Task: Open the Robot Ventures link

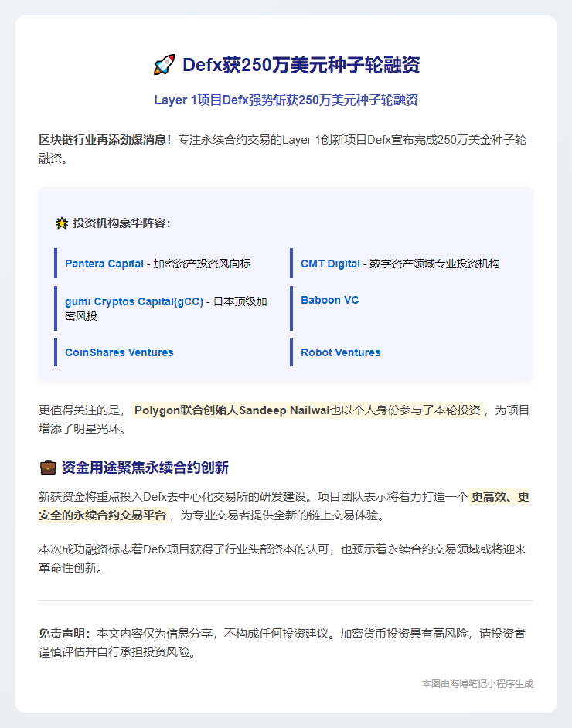Action: click(340, 352)
